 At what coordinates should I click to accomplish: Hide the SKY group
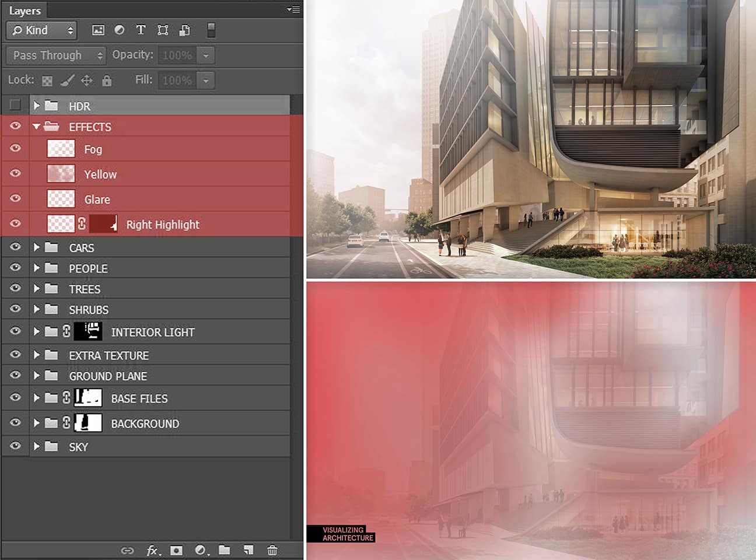15,446
